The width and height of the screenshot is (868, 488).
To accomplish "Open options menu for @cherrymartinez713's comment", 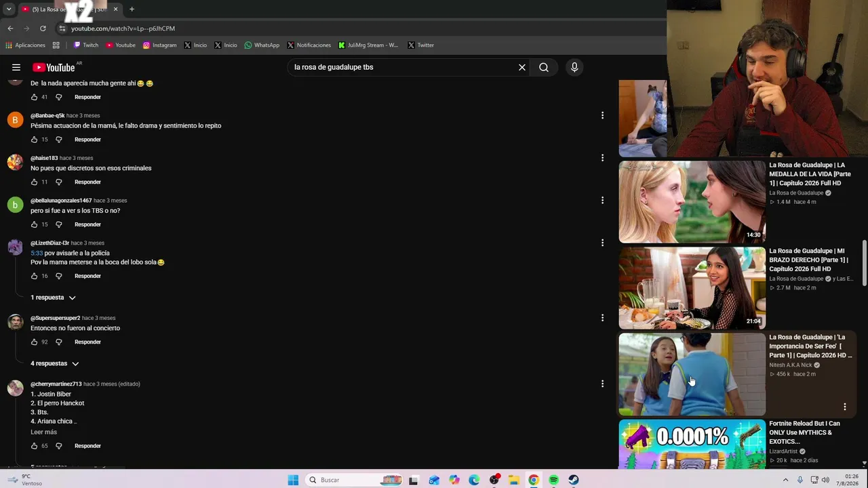I will [x=602, y=384].
